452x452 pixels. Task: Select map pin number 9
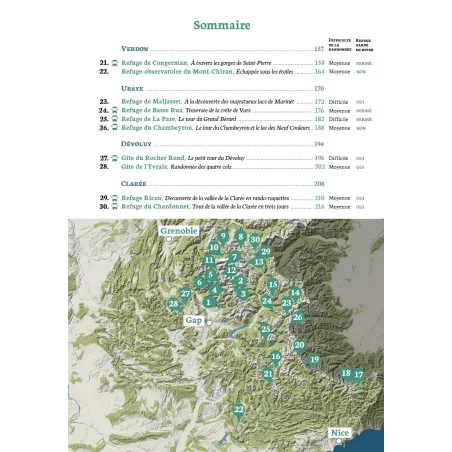tap(223, 237)
